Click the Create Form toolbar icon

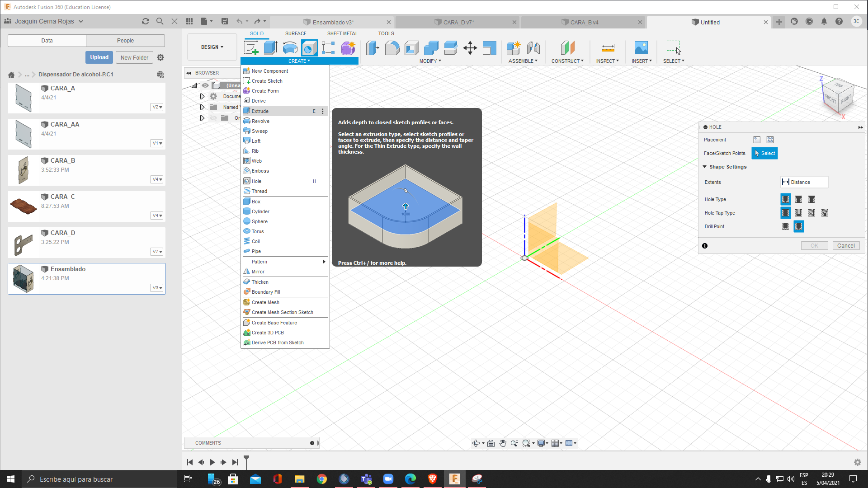348,47
